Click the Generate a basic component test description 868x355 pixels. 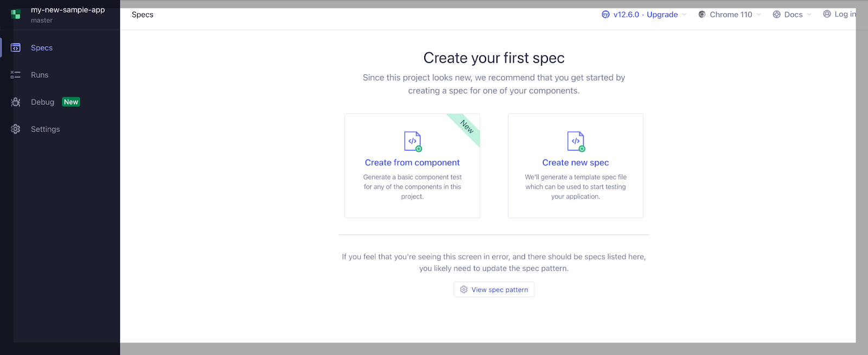click(412, 187)
